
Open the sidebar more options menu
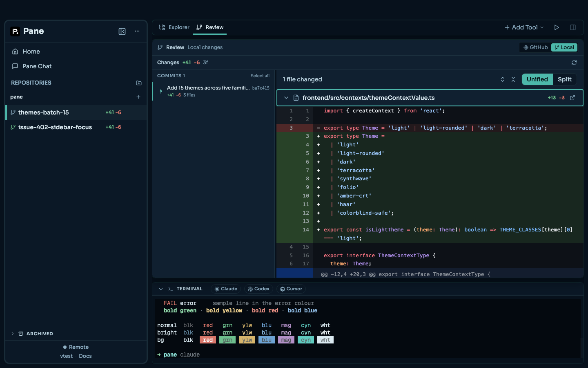coord(137,31)
